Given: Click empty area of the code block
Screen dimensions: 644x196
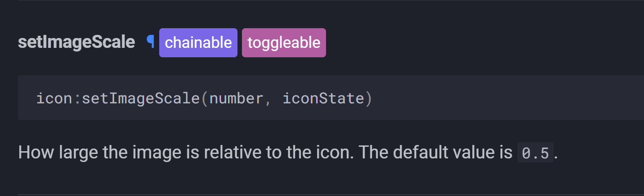Looking at the screenshot, I should [x=492, y=98].
